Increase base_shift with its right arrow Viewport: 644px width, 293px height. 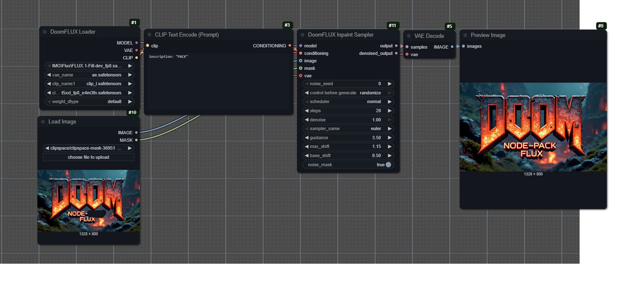[389, 155]
